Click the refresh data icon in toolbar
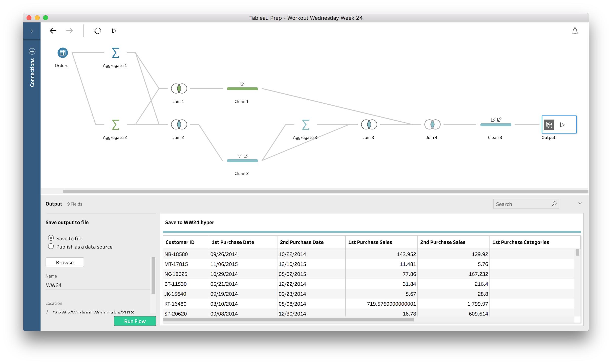The width and height of the screenshot is (612, 364). pos(98,31)
